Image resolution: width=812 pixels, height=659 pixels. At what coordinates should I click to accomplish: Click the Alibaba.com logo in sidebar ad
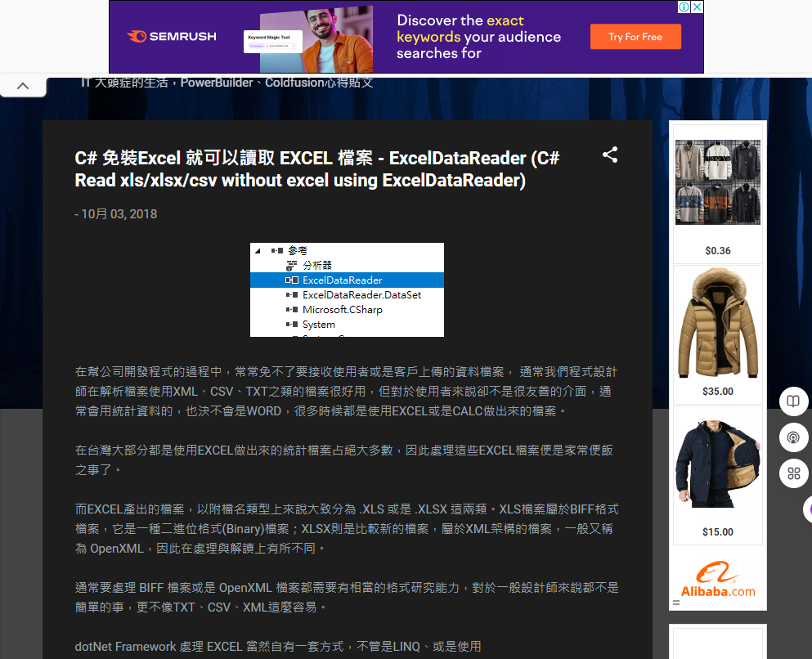(x=718, y=580)
